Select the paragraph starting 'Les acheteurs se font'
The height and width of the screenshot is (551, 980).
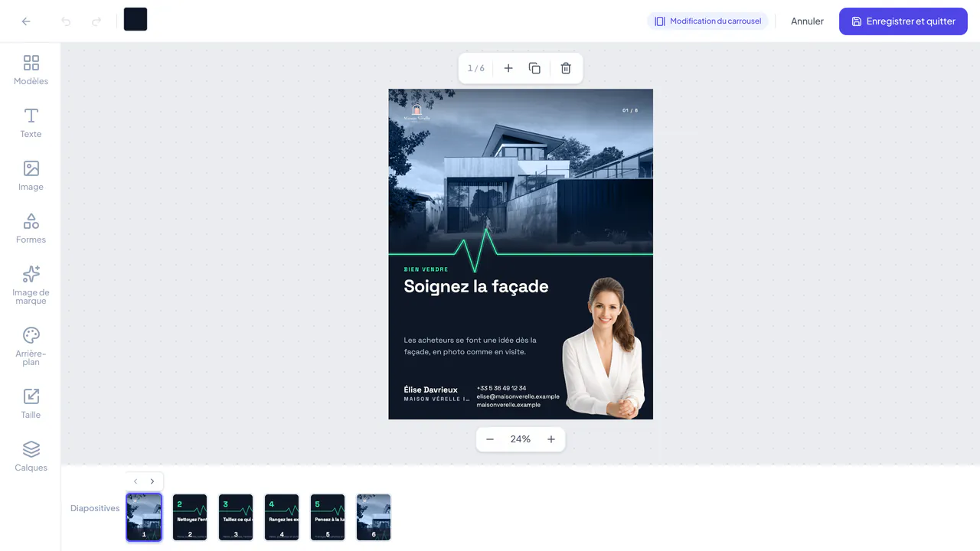[470, 346]
